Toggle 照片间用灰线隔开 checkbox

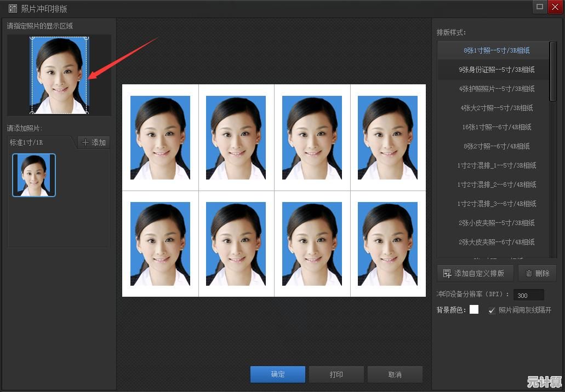pos(492,310)
